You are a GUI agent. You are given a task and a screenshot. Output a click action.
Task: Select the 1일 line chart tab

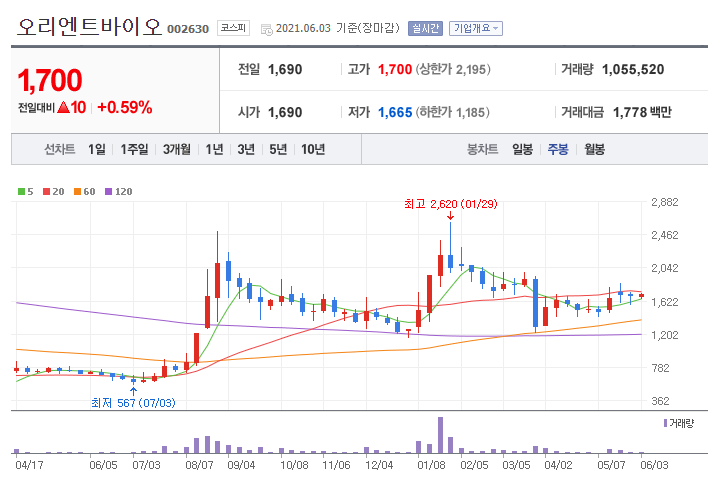pyautogui.click(x=97, y=149)
